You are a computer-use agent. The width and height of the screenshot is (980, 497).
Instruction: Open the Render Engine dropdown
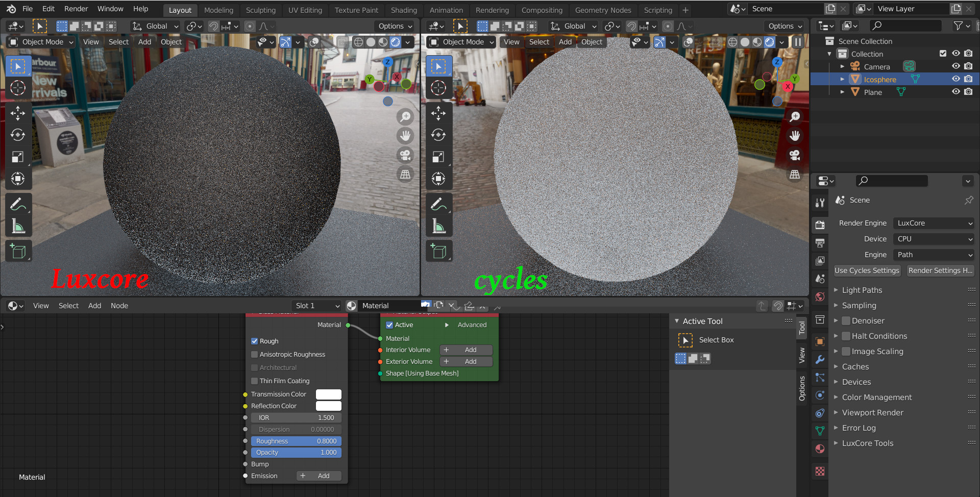pyautogui.click(x=934, y=223)
